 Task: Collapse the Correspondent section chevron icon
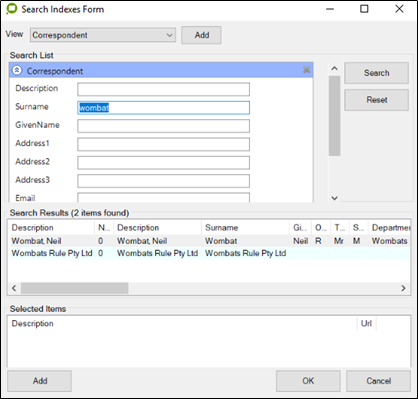point(17,70)
